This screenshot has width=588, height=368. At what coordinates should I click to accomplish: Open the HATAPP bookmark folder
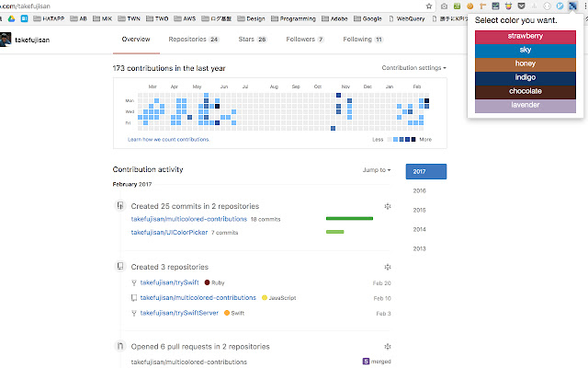[x=49, y=18]
